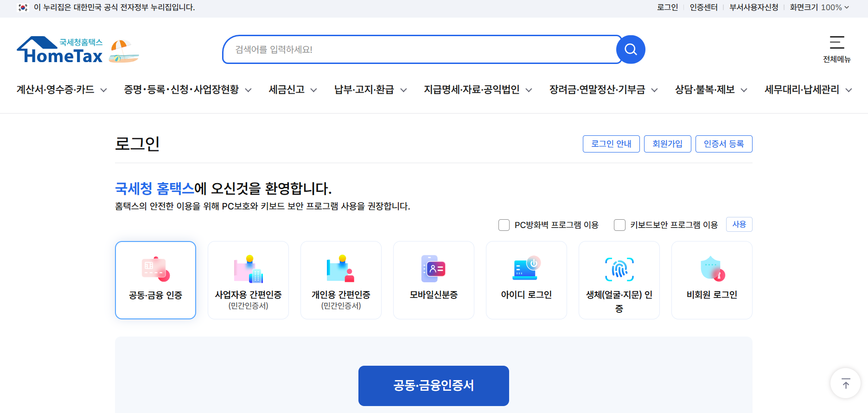The width and height of the screenshot is (868, 413).
Task: Click the beach umbrella illustration by the logo
Action: [124, 51]
